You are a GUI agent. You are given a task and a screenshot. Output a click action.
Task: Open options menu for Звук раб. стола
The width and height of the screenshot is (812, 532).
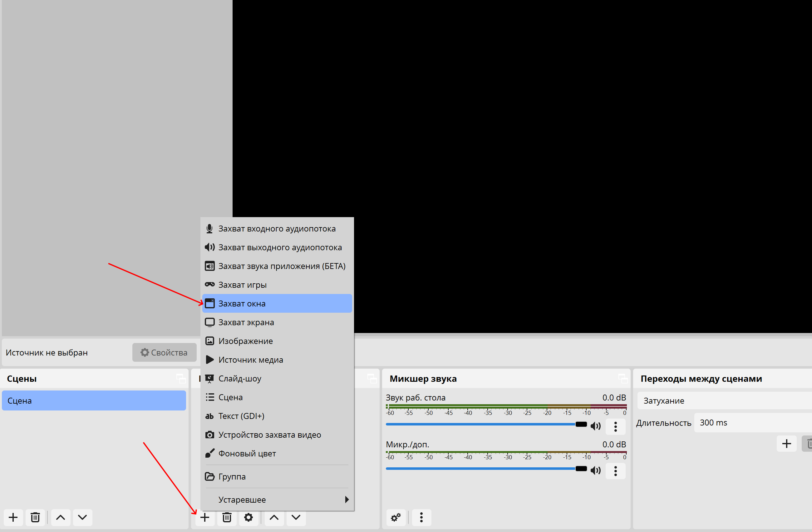click(616, 426)
